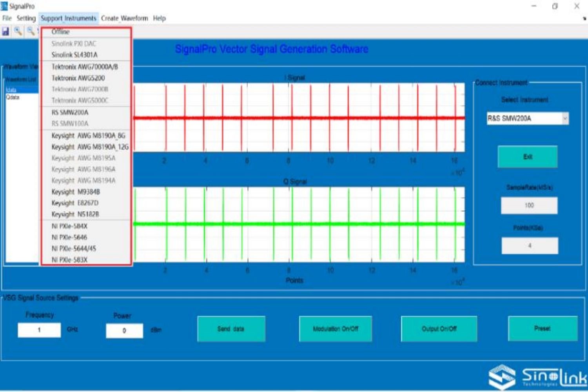Click the Frequency input field
This screenshot has height=392, width=588.
tap(39, 330)
